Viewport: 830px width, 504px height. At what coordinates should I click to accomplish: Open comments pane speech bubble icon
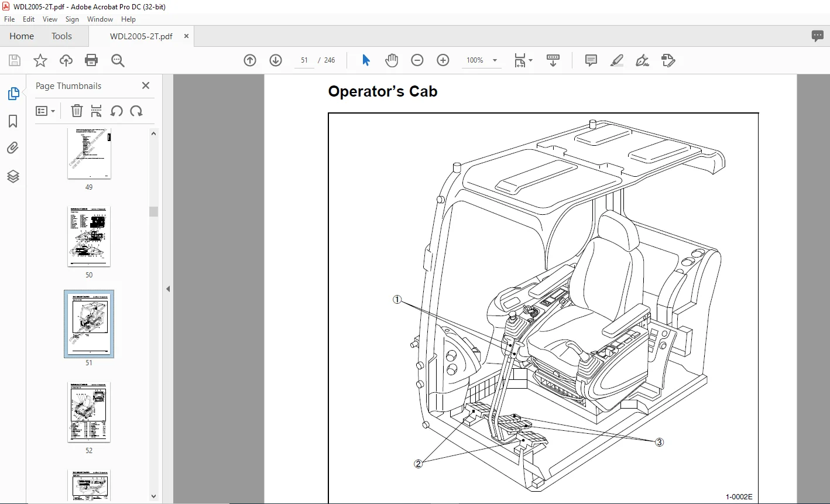pos(818,36)
